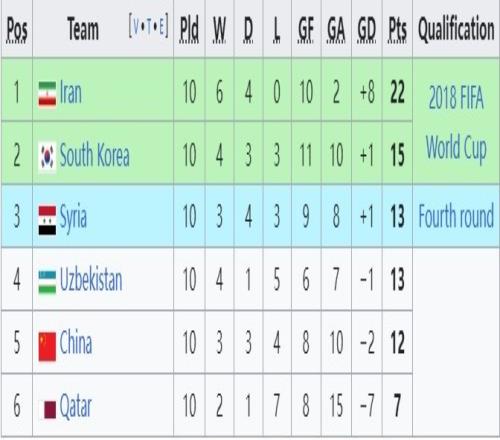Open the China team link
500x440 pixels.
[x=76, y=342]
